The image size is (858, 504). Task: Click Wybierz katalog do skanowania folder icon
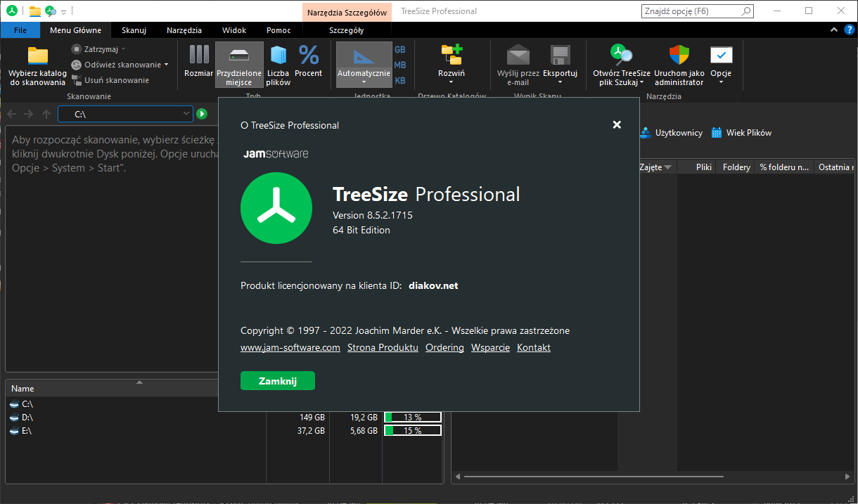tap(37, 56)
